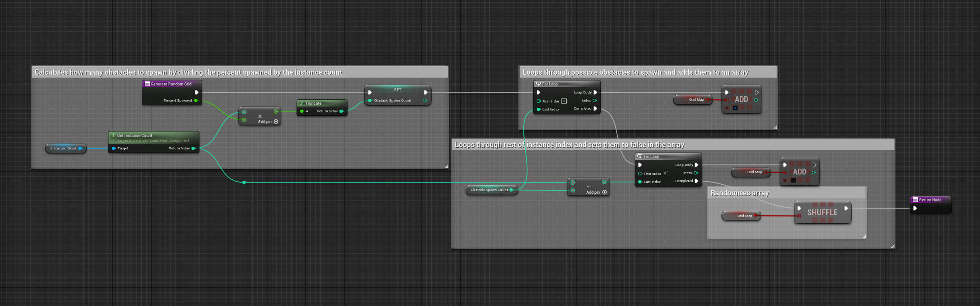Click Get Instance Count Target input pin
Image resolution: width=980 pixels, height=306 pixels.
[x=114, y=149]
